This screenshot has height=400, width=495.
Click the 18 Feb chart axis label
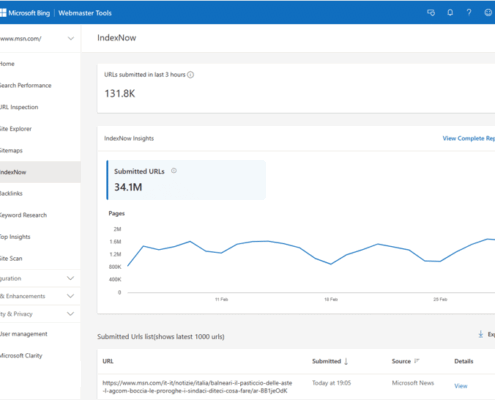[x=331, y=299]
